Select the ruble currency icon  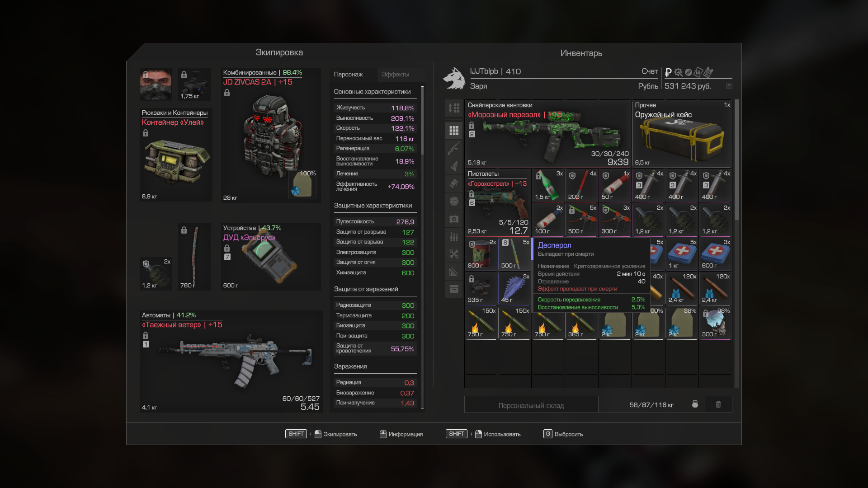click(668, 72)
